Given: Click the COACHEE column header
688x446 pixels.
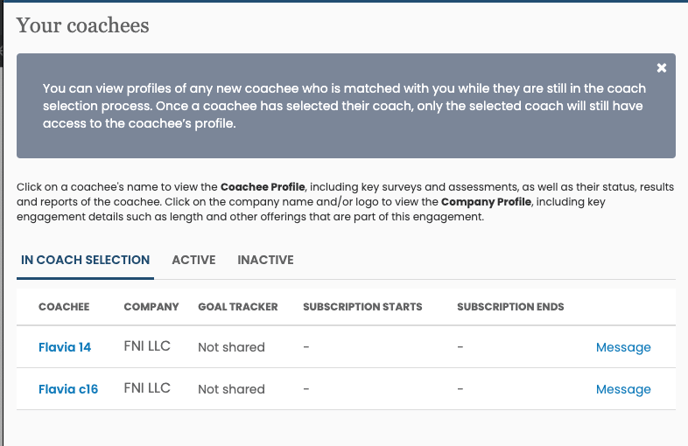Looking at the screenshot, I should click(x=64, y=307).
